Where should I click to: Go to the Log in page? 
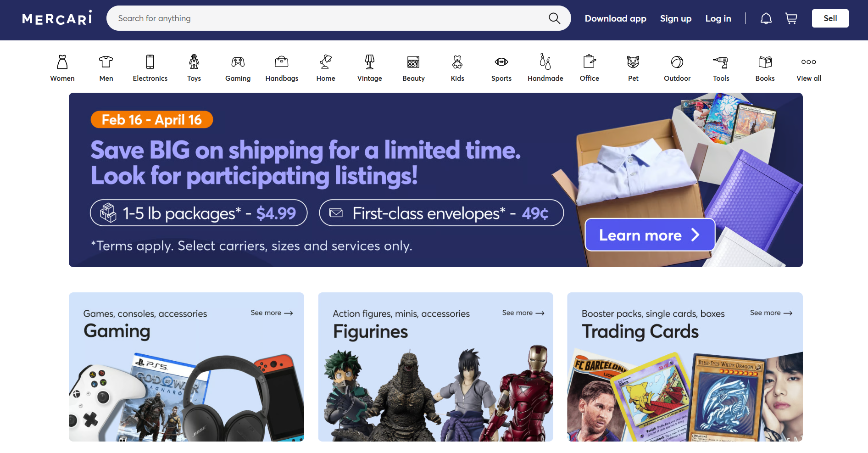718,18
